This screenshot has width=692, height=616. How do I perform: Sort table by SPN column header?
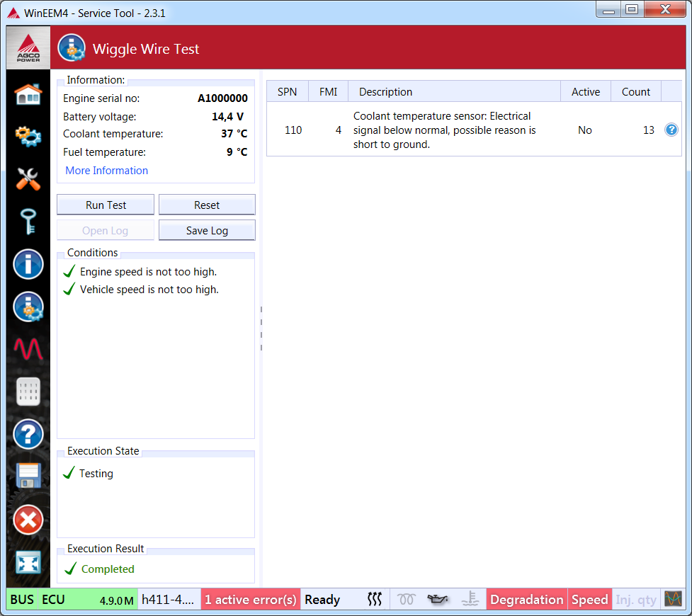[x=288, y=92]
